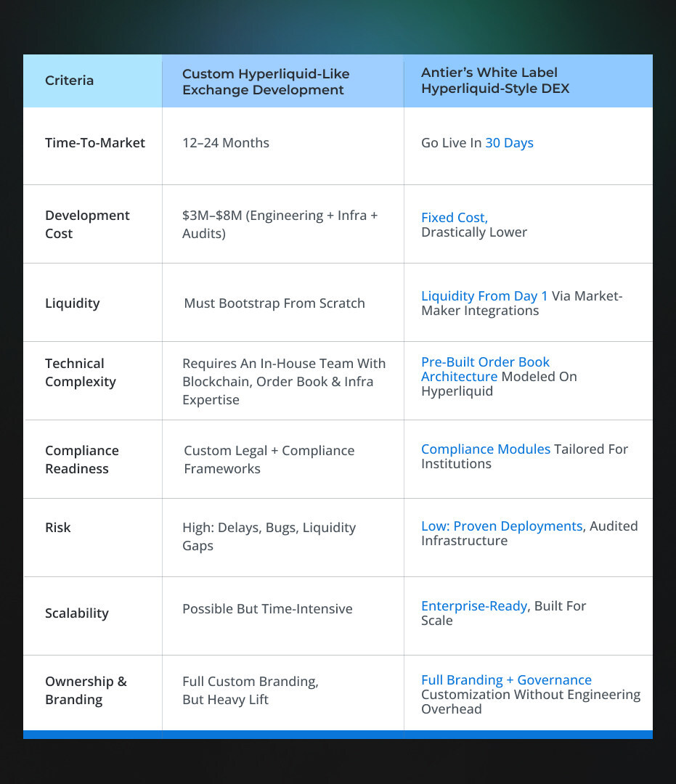
Task: Click the "Fixed Cost," blue text
Action: 455,218
